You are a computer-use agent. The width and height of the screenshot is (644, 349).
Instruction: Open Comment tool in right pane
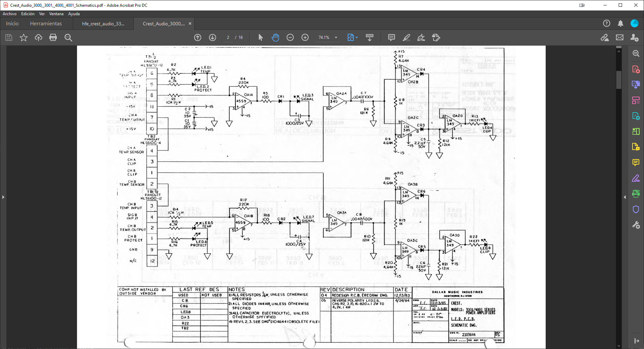[636, 163]
